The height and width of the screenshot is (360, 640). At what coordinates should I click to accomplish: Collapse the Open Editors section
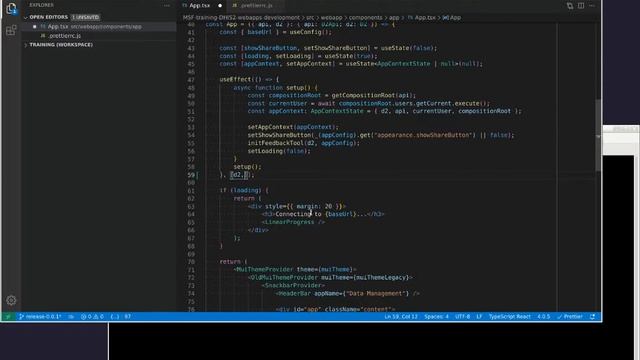[48, 17]
